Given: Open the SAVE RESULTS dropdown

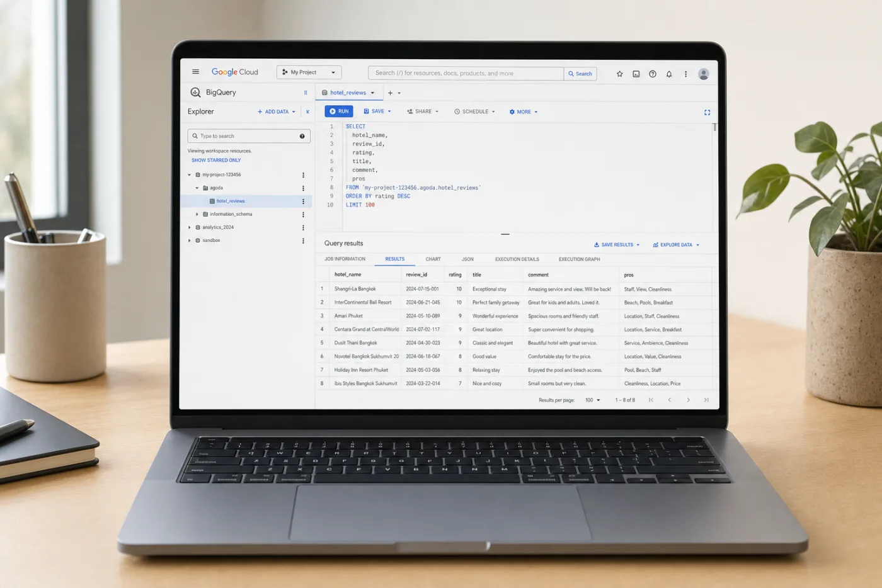Looking at the screenshot, I should tap(617, 244).
